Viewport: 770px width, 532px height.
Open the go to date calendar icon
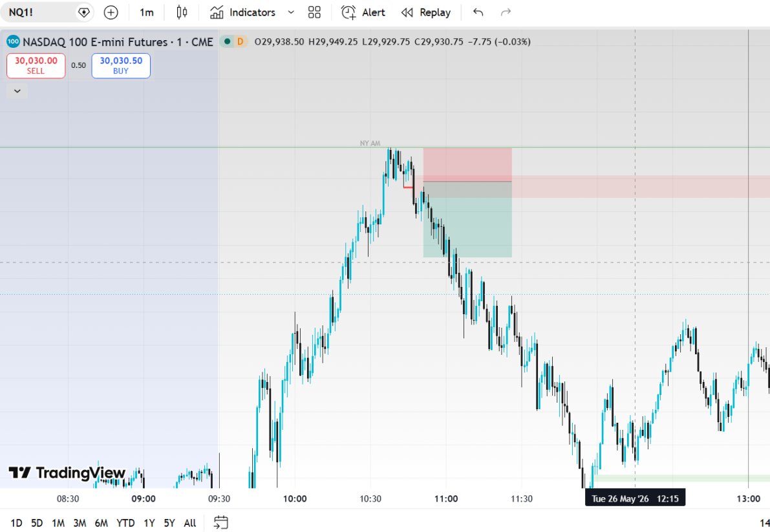point(221,523)
